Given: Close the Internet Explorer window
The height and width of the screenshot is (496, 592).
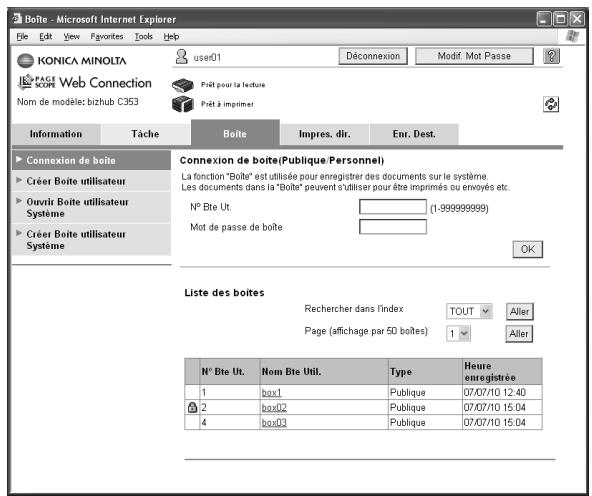Looking at the screenshot, I should coord(577,19).
